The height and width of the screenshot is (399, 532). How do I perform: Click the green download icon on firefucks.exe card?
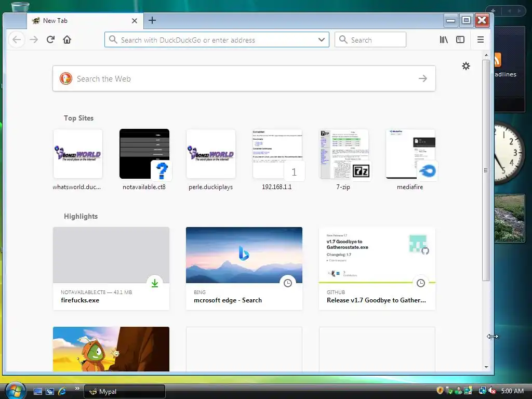click(x=155, y=283)
